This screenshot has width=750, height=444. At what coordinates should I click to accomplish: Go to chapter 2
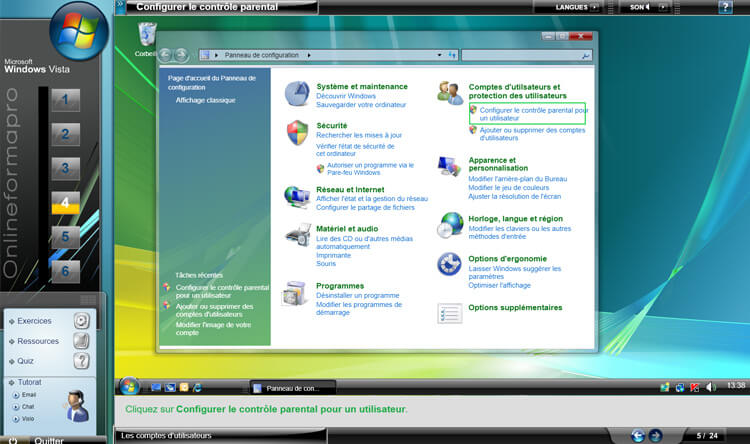(66, 134)
